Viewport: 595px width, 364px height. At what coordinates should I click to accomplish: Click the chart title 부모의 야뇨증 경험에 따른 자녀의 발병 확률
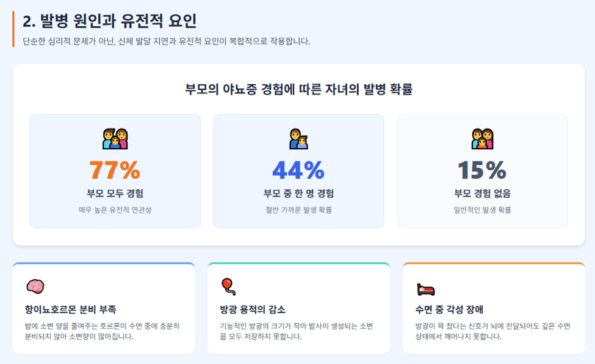click(298, 90)
